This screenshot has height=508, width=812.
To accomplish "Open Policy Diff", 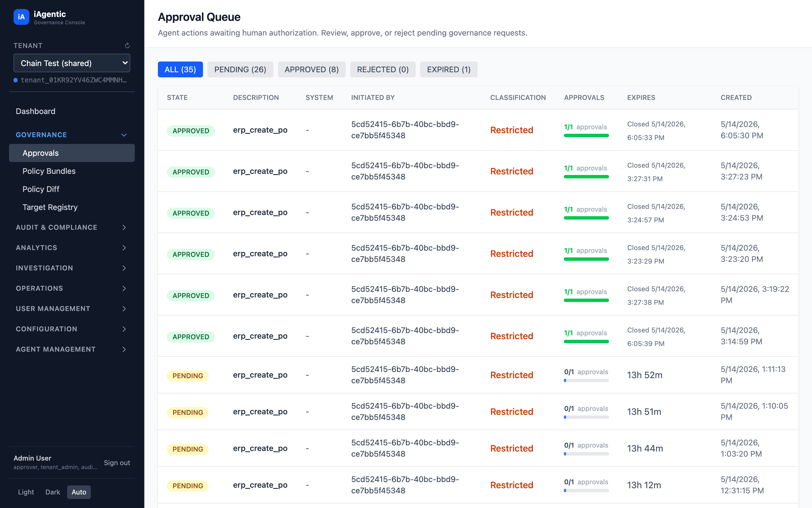I will [x=41, y=189].
